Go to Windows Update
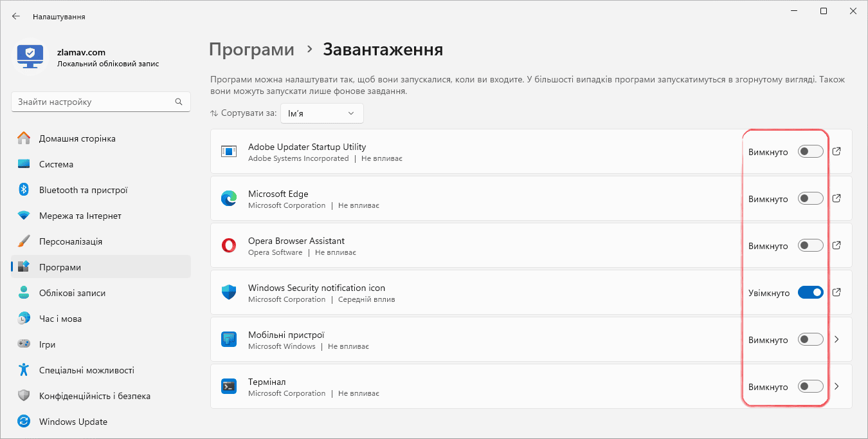868x439 pixels. pos(101,422)
